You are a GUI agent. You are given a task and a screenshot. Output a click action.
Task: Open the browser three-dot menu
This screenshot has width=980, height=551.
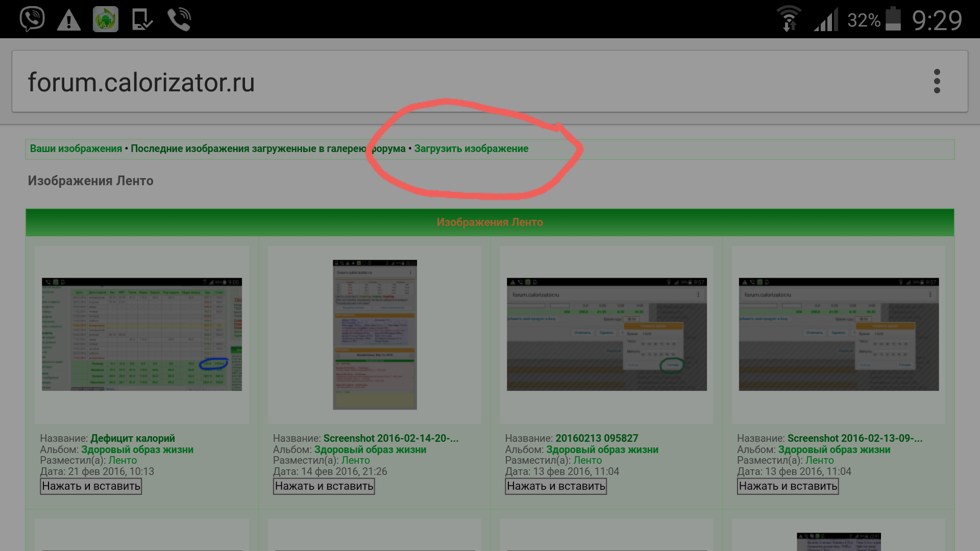[x=937, y=81]
